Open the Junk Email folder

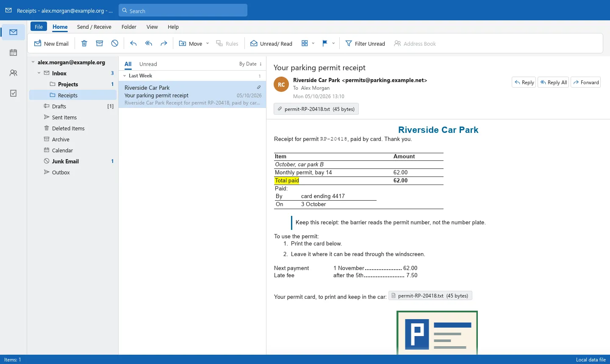pyautogui.click(x=72, y=161)
